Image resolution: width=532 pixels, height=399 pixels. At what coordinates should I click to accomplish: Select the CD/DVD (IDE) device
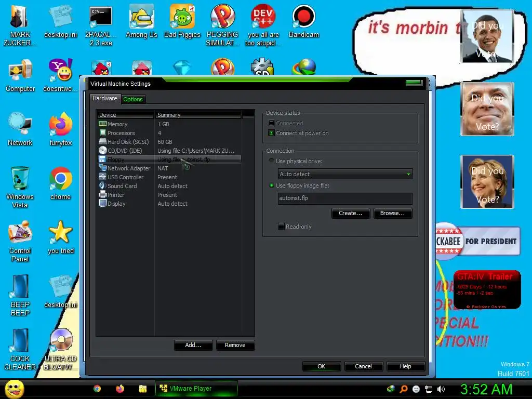170,151
